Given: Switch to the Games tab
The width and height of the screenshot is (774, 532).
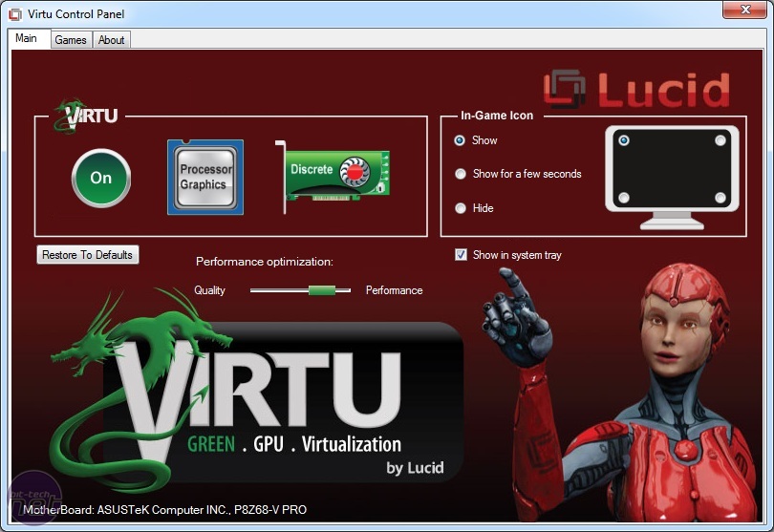Looking at the screenshot, I should [x=71, y=40].
